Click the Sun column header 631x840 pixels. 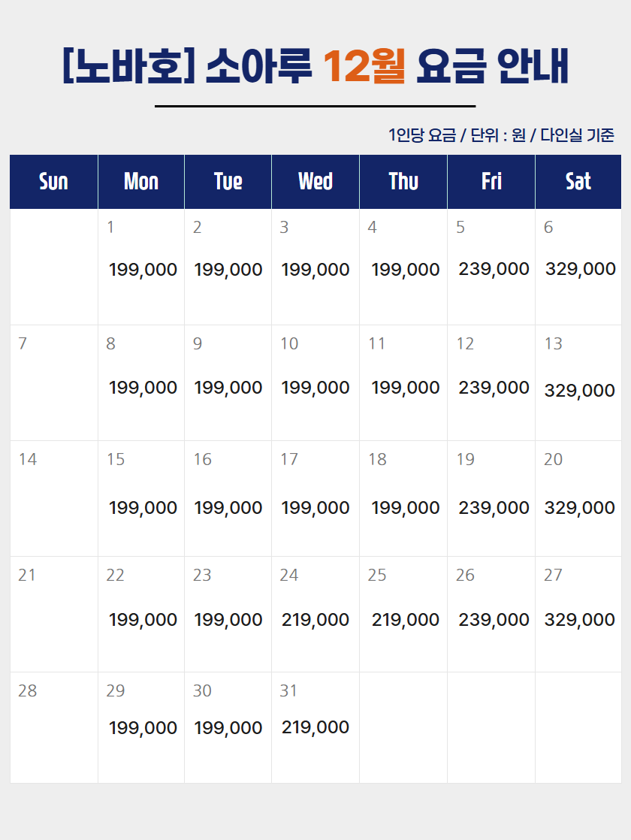click(53, 182)
